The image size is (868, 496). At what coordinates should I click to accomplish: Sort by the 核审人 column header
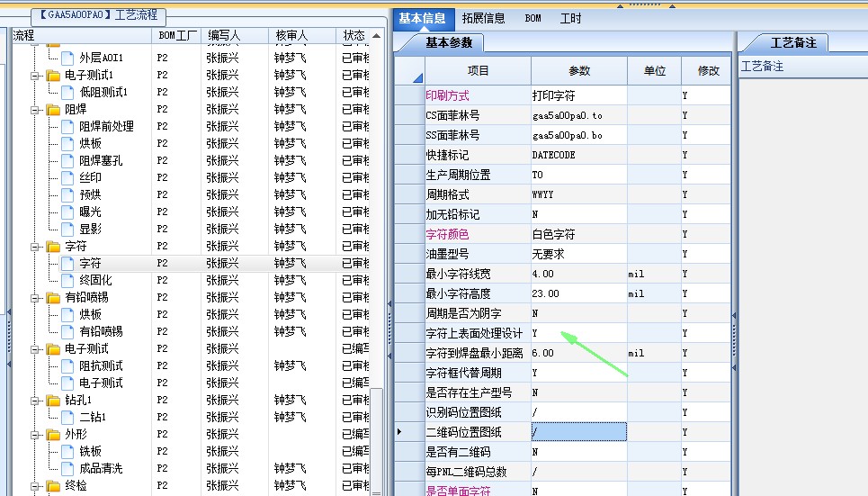(301, 35)
